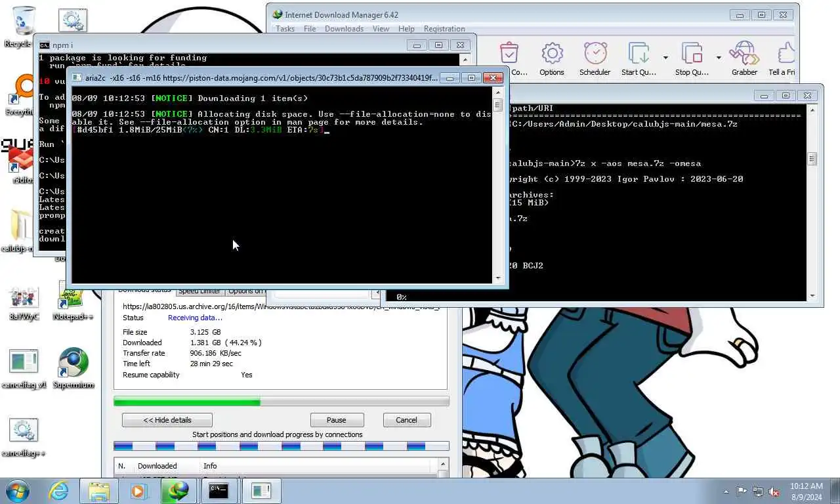The width and height of the screenshot is (840, 504).
Task: Click the Action Center flag tray icon
Action: coord(742,492)
